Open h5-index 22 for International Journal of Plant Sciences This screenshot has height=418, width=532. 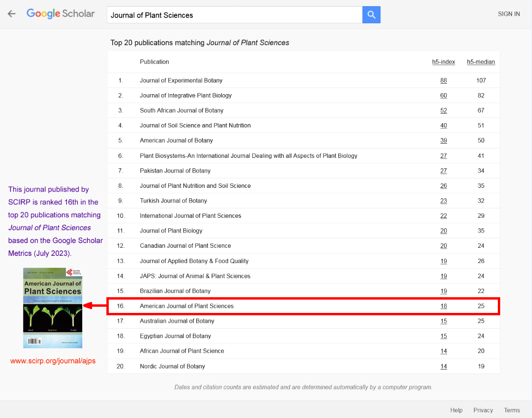[x=443, y=216]
